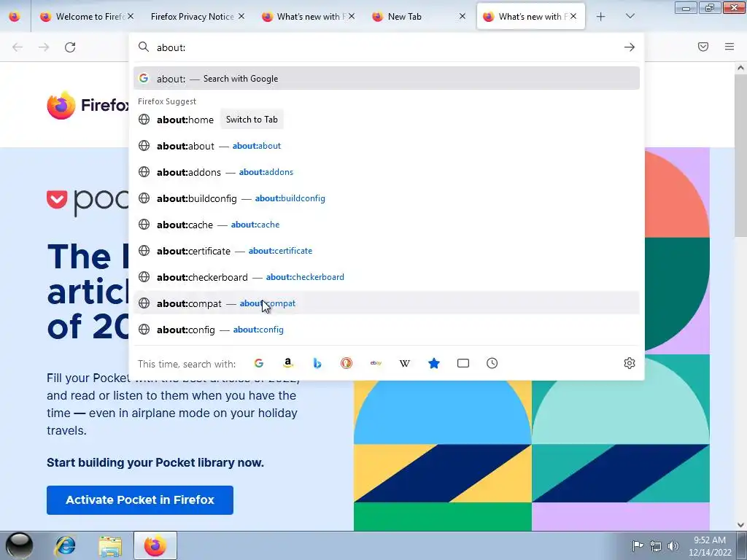This screenshot has height=560, width=747.
Task: Click the Firefox taskbar button
Action: (155, 545)
